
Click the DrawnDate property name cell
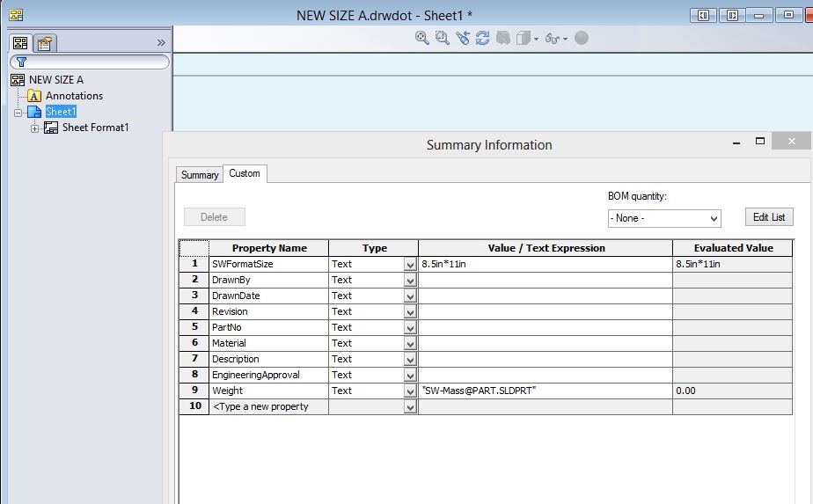pyautogui.click(x=268, y=296)
